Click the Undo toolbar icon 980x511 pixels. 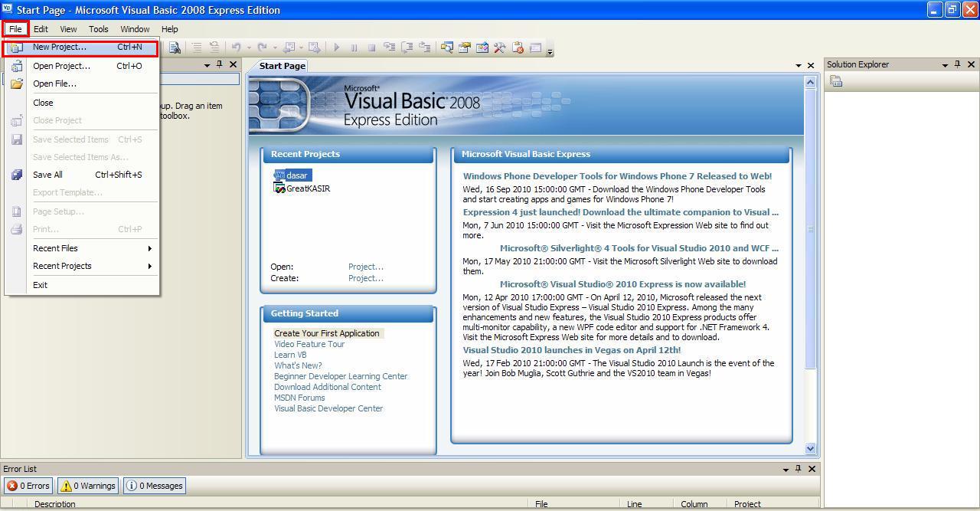236,47
